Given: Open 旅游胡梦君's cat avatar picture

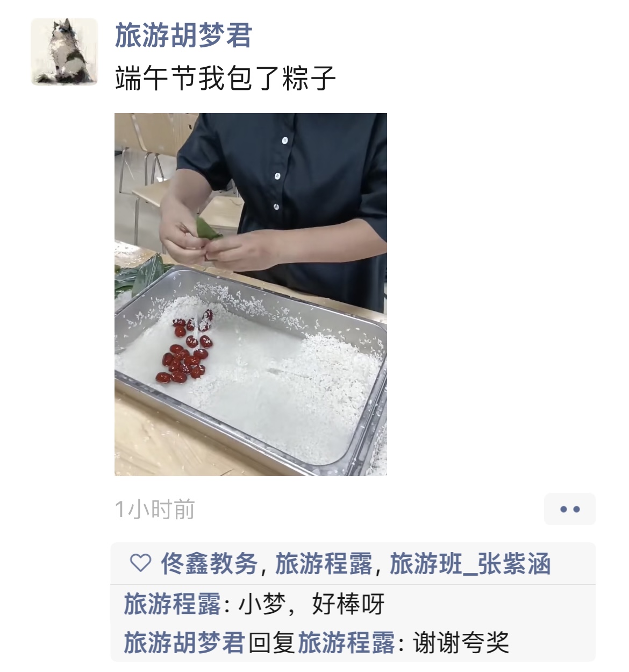Looking at the screenshot, I should pyautogui.click(x=65, y=52).
